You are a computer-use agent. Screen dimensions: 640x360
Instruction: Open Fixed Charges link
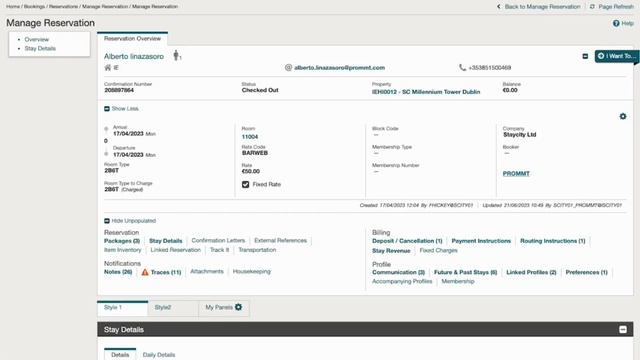pyautogui.click(x=438, y=250)
